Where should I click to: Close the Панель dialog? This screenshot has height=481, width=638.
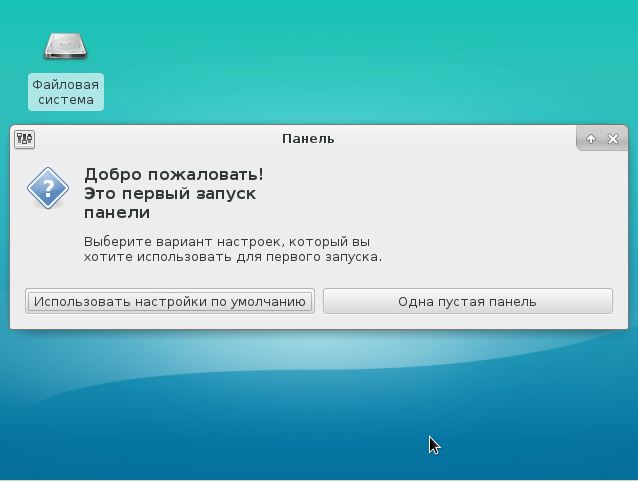pos(613,139)
